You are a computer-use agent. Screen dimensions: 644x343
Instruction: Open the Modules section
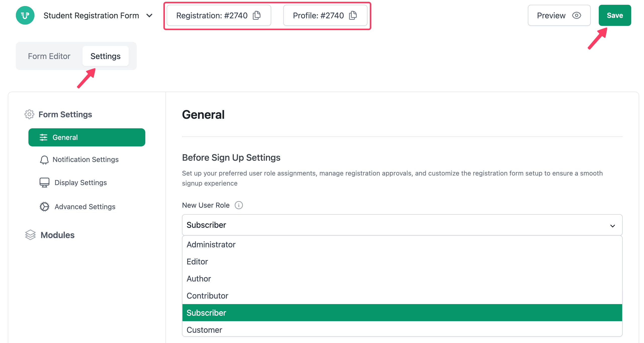(x=58, y=235)
